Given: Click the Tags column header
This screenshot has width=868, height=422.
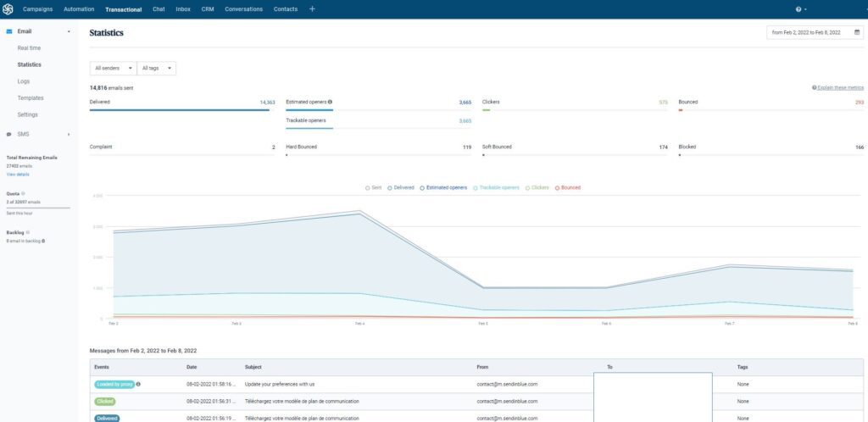Looking at the screenshot, I should click(x=743, y=367).
